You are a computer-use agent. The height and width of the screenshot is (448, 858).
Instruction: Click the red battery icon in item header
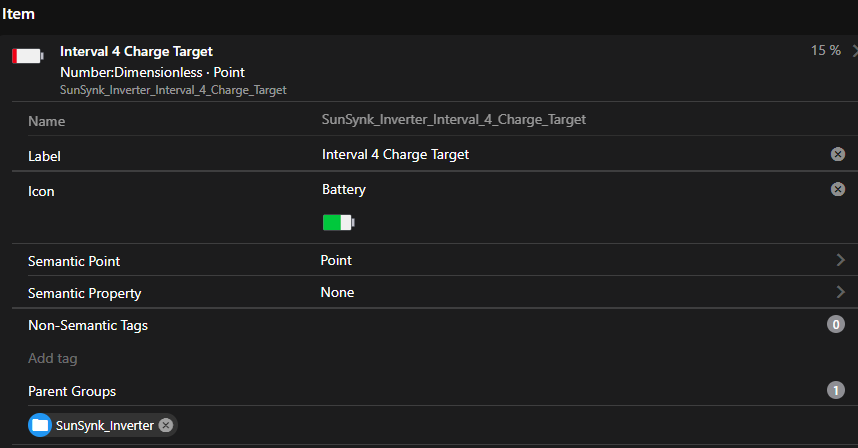tap(28, 57)
